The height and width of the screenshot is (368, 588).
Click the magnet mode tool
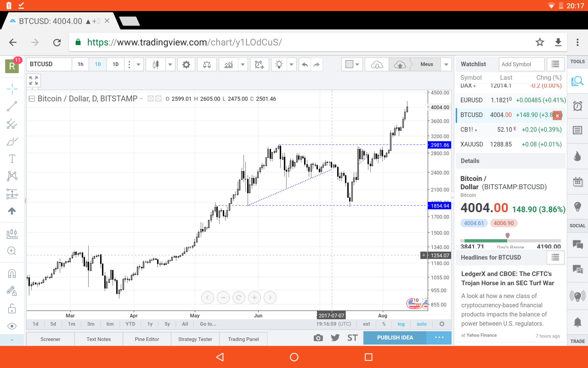coord(12,273)
